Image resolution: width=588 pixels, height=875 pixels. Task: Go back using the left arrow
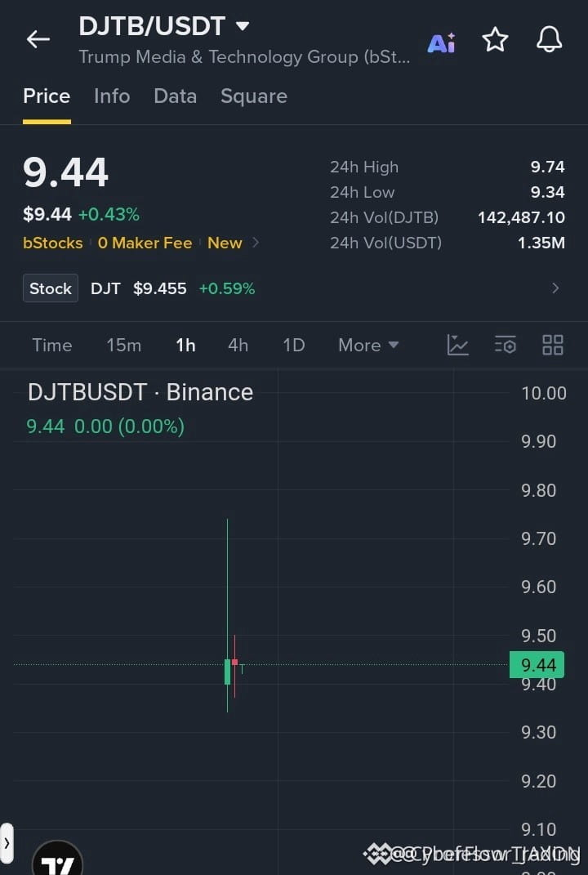pos(38,39)
